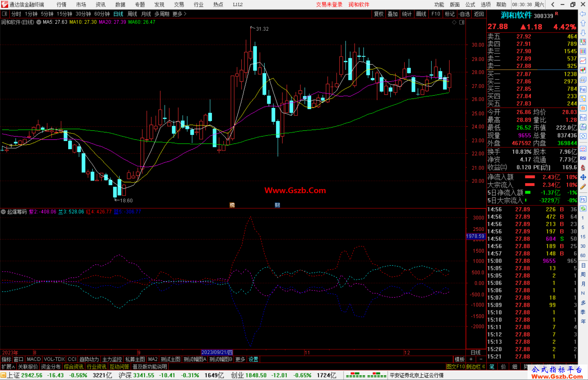Click the 统计 statistics button

407,14
